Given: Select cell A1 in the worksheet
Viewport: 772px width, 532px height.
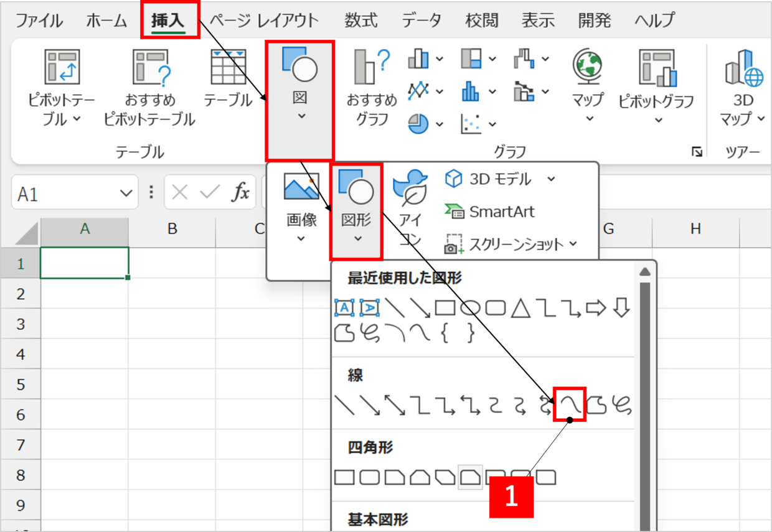Looking at the screenshot, I should point(85,263).
